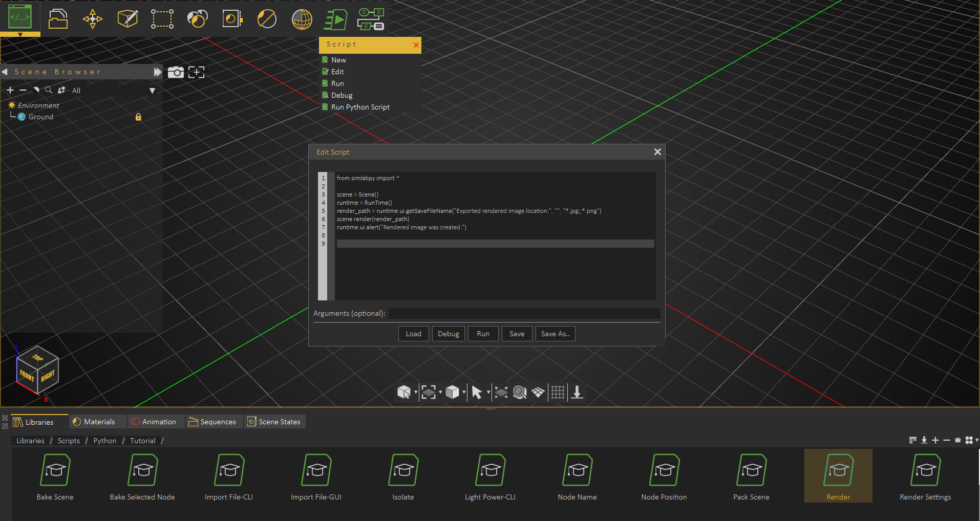The image size is (980, 521).
Task: Toggle the grid display in viewport toolbar
Action: pyautogui.click(x=558, y=392)
